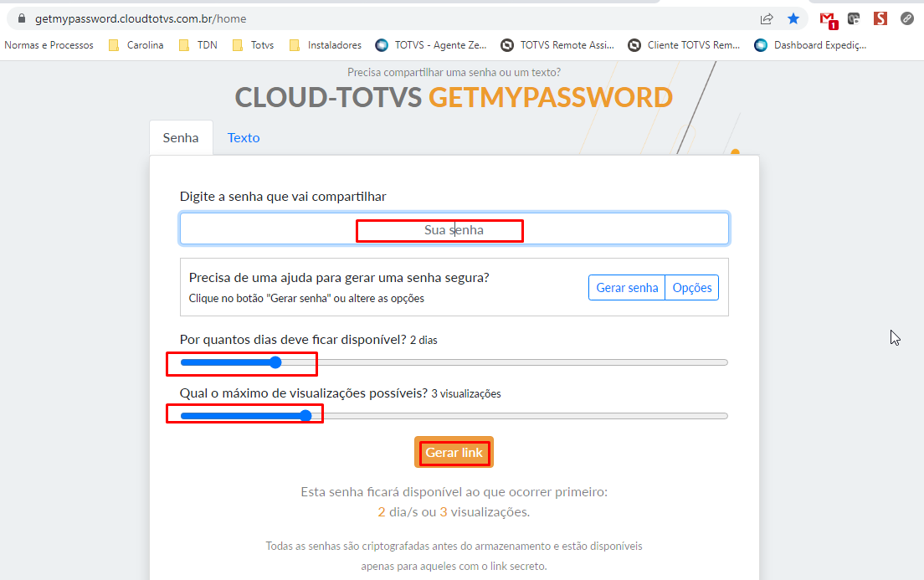This screenshot has width=924, height=580.
Task: Click the blue bookmark star icon
Action: [793, 19]
